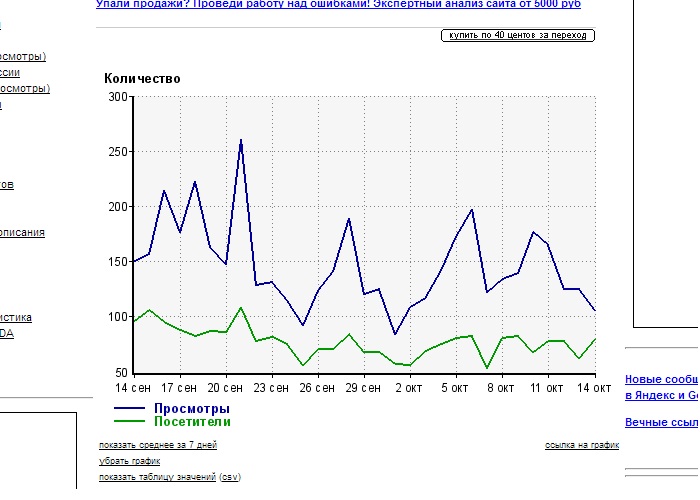The image size is (700, 500).
Task: Download data via the 'csv' link
Action: click(x=229, y=477)
